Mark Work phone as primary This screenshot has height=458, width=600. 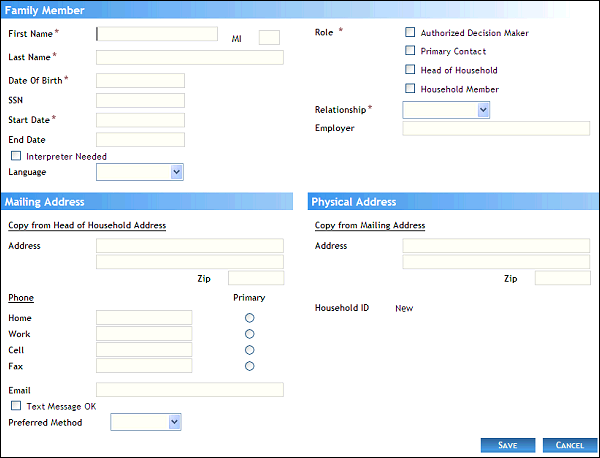pos(249,334)
